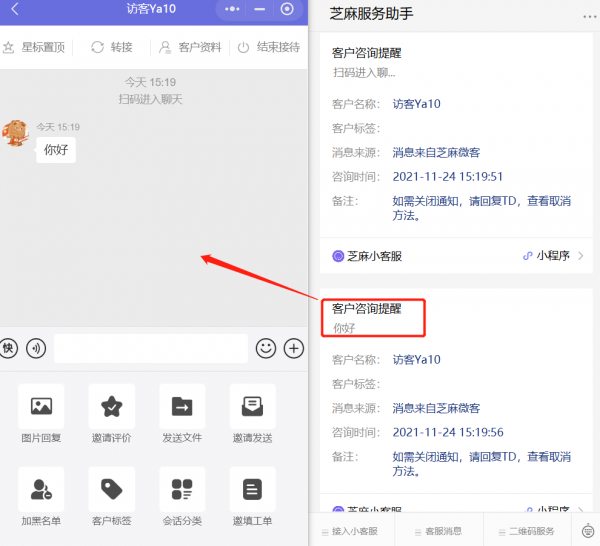Click consultation time 2021-11-24 15:19:51

pyautogui.click(x=447, y=176)
